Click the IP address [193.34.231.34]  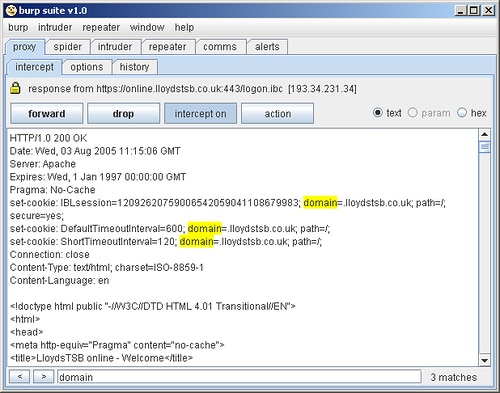[x=322, y=89]
